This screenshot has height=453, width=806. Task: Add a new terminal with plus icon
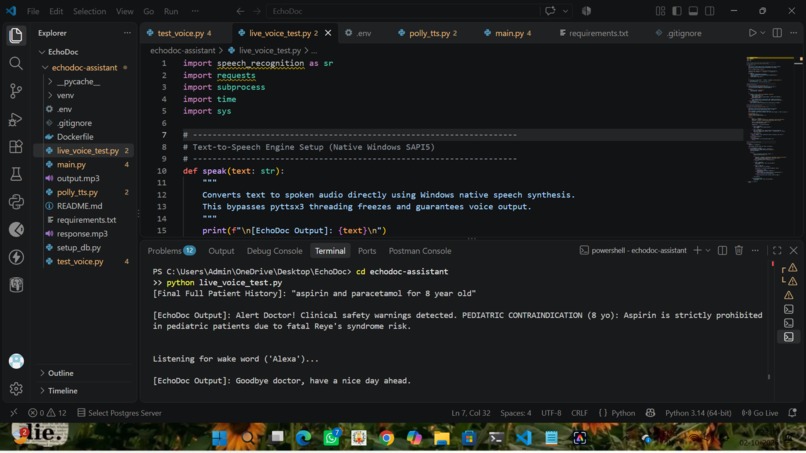697,250
